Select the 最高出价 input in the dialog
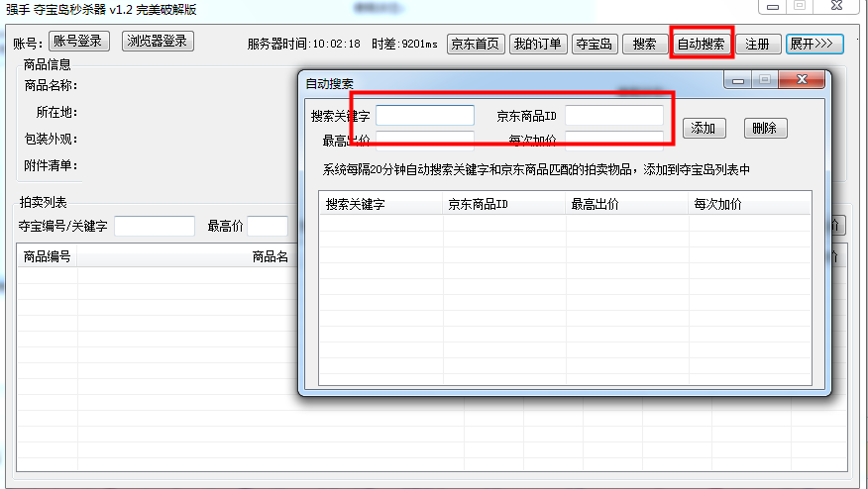 point(425,140)
